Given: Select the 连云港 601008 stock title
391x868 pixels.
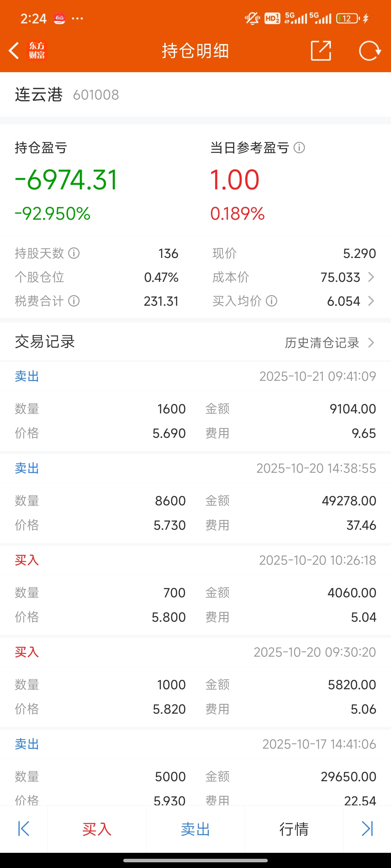Looking at the screenshot, I should click(x=67, y=95).
